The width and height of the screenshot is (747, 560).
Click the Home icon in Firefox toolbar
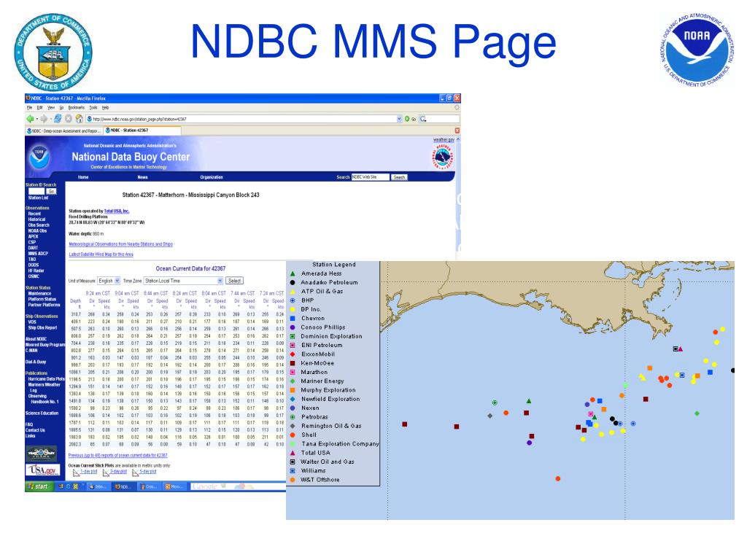79,119
